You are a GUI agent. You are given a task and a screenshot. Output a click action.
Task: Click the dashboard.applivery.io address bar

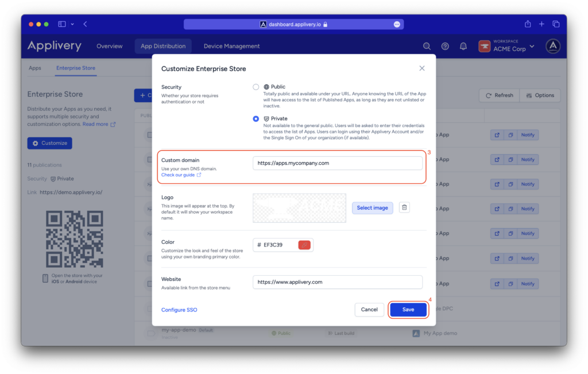point(293,24)
